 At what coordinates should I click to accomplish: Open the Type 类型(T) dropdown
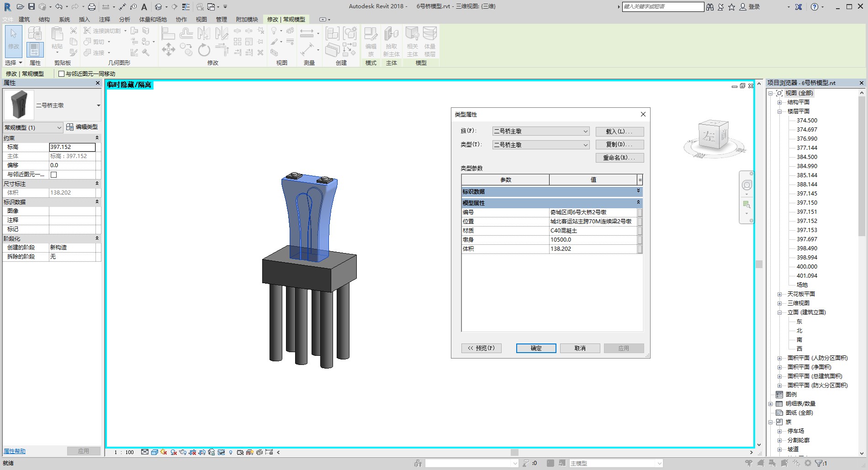541,145
